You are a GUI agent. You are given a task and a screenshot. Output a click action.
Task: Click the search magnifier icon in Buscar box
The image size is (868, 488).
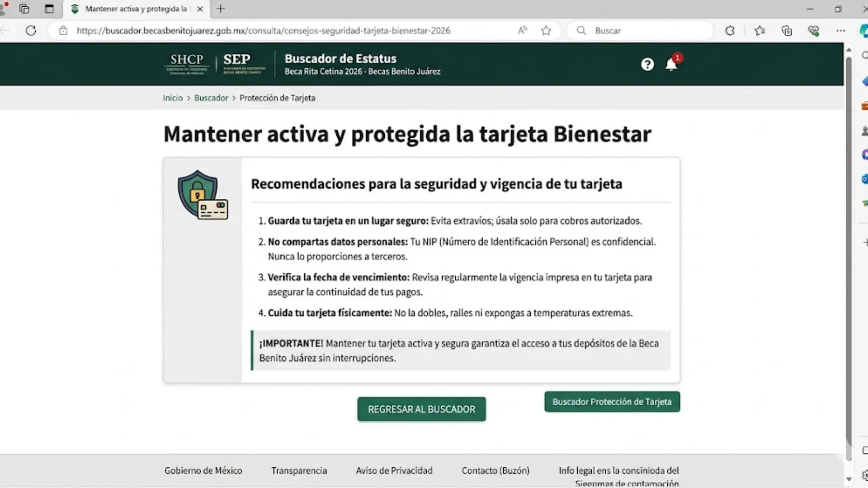581,31
